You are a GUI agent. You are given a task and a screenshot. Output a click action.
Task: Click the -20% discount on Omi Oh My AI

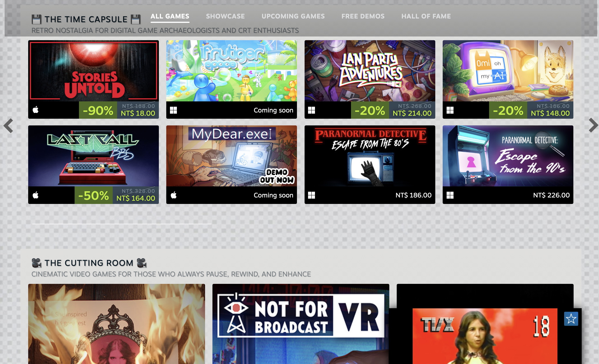coord(508,110)
